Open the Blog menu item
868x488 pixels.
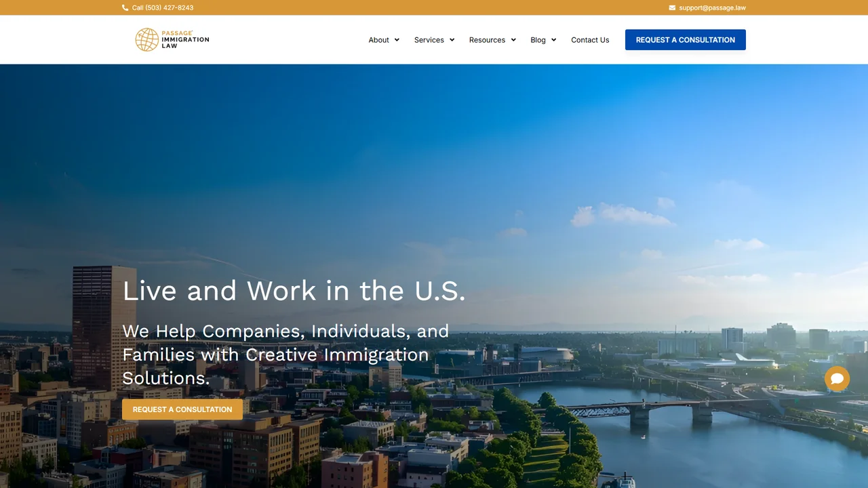[x=538, y=40]
